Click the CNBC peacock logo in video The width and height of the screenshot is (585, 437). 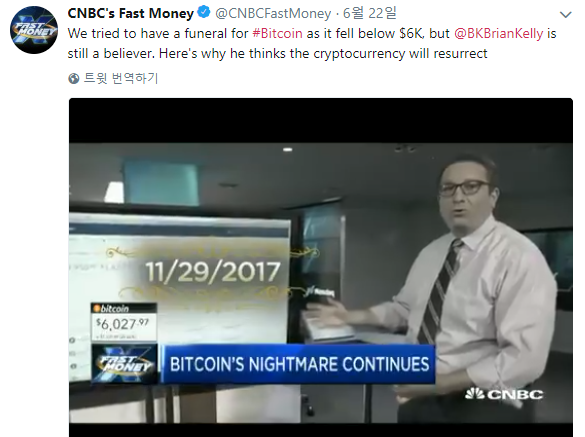point(504,394)
